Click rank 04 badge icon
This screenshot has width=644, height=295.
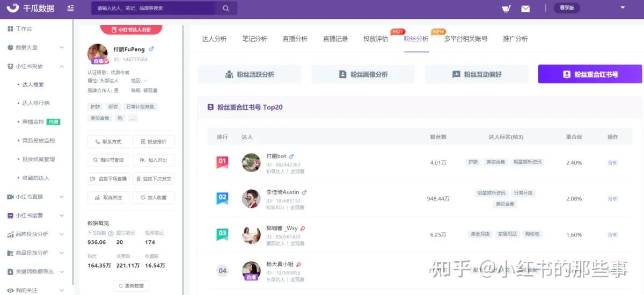pos(223,271)
